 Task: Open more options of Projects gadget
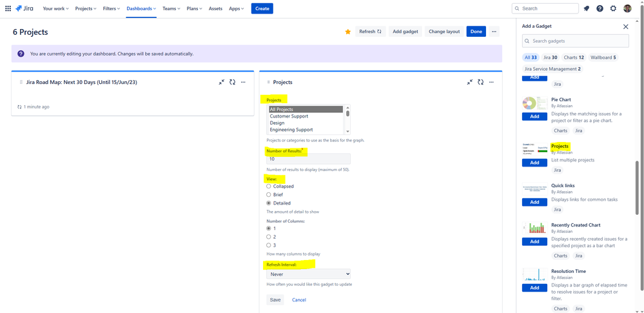pyautogui.click(x=492, y=82)
